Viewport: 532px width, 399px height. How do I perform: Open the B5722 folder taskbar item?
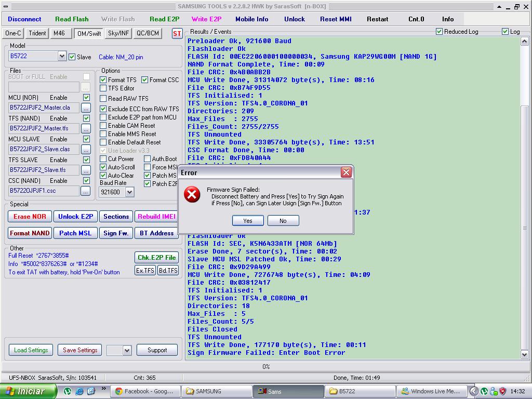pyautogui.click(x=361, y=392)
